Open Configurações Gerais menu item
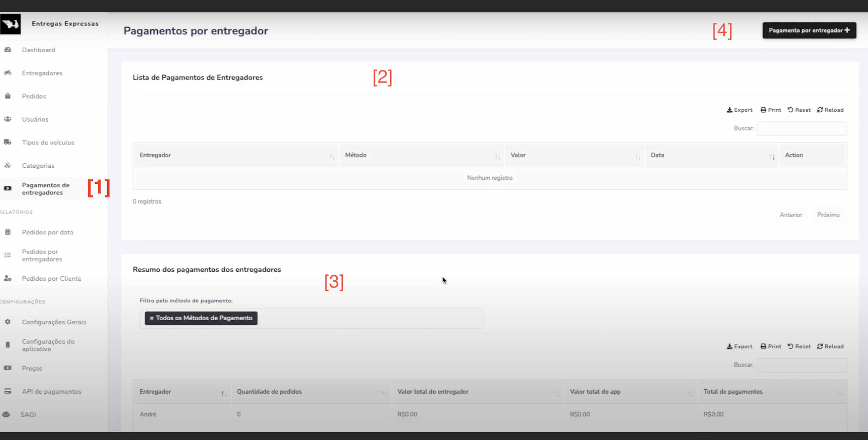Screen dimensions: 868x440 pos(54,322)
